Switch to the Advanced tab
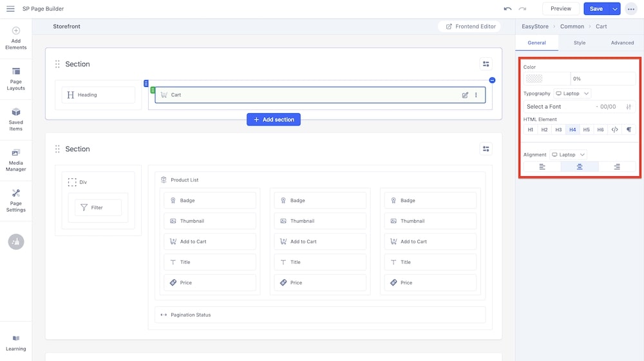Viewport: 644px width, 361px height. pos(622,43)
